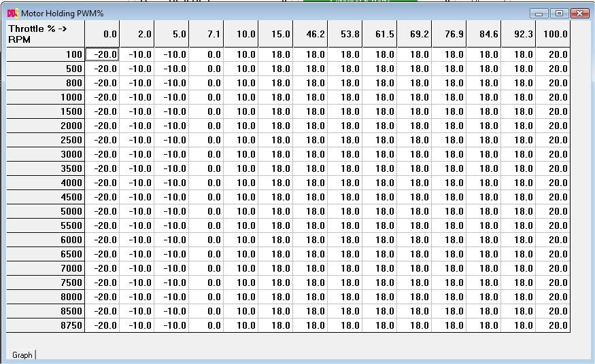The width and height of the screenshot is (595, 364).
Task: Select cell at 6500 RPM, 15.0 throttle
Action: pos(276,254)
